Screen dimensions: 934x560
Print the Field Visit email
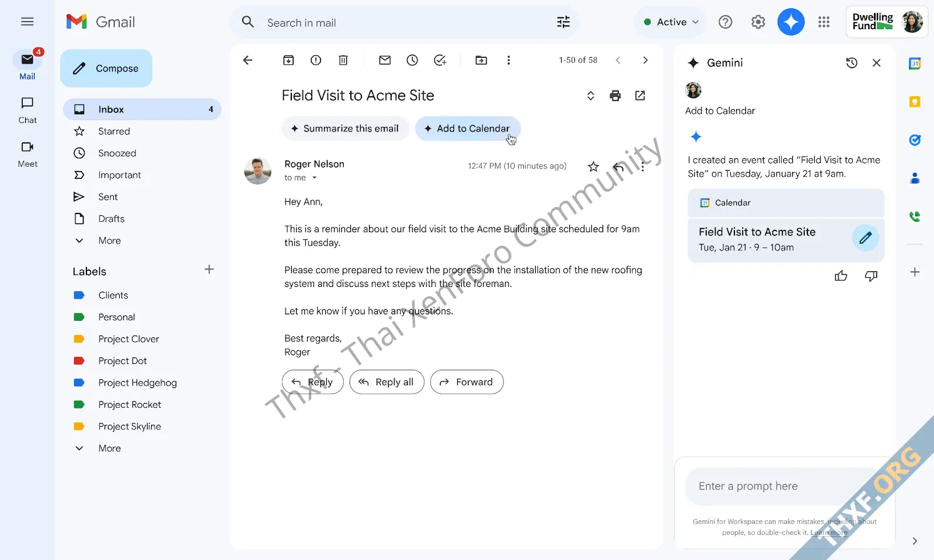coord(615,96)
